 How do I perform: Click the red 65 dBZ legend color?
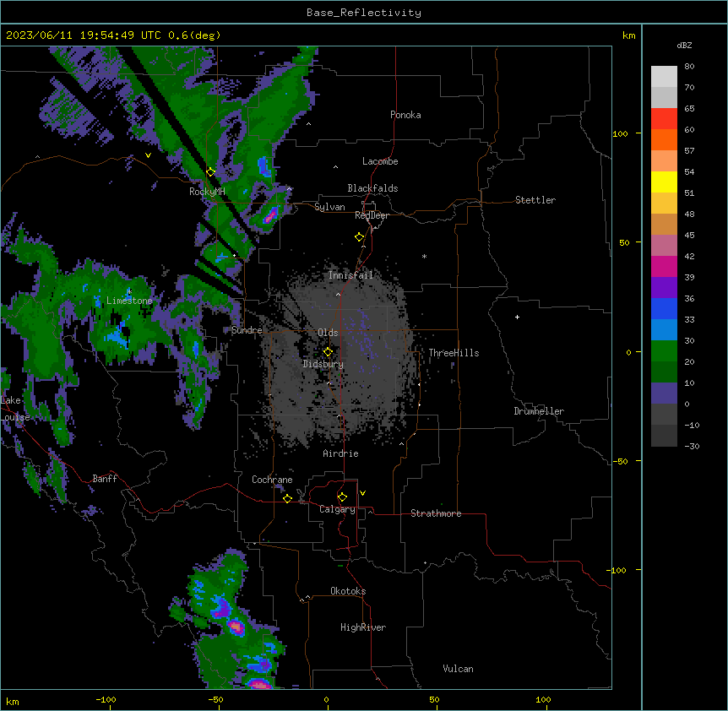click(664, 118)
